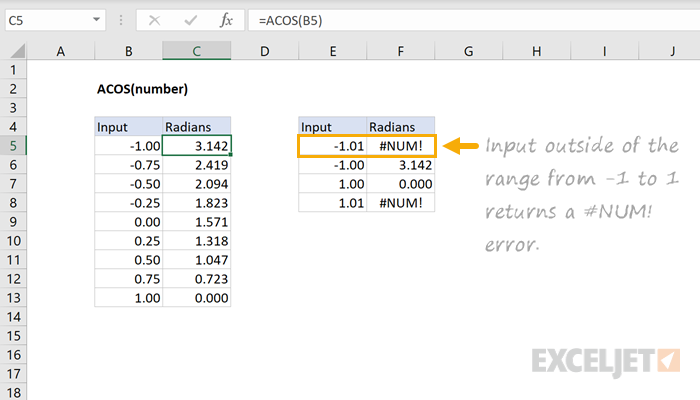Image resolution: width=700 pixels, height=400 pixels.
Task: Select row 16 header
Action: (x=13, y=355)
